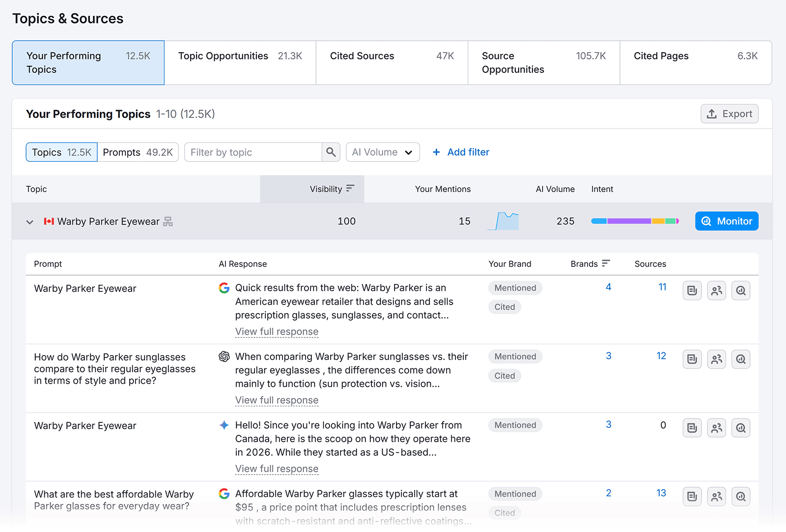Viewport: 786px width, 532px height.
Task: Open brands people icon for Canada response row
Action: click(717, 428)
